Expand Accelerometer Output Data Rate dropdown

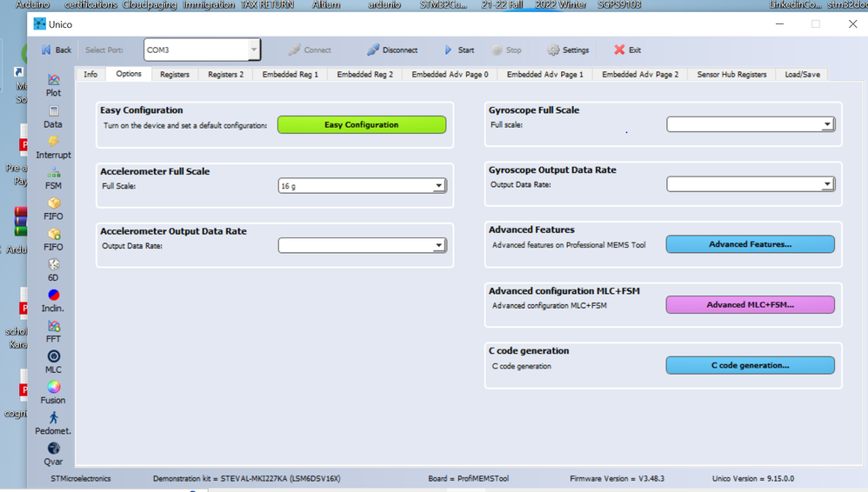[x=438, y=245]
